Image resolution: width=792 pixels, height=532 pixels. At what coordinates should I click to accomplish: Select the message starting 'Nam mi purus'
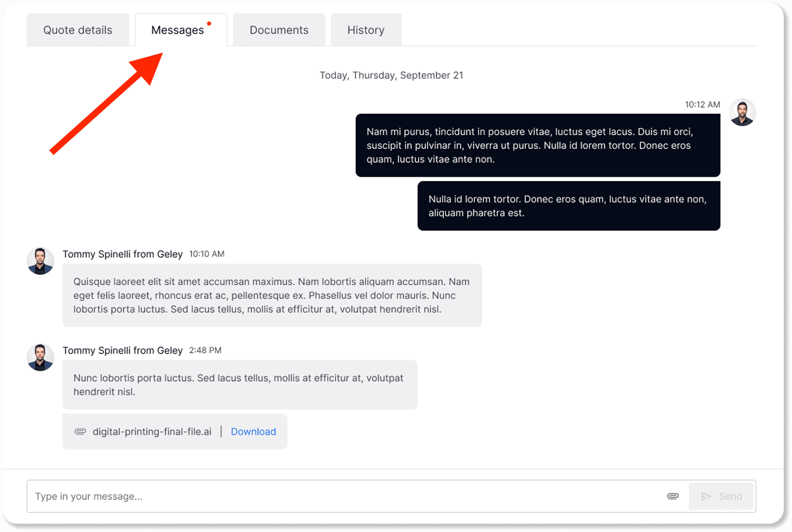point(538,145)
